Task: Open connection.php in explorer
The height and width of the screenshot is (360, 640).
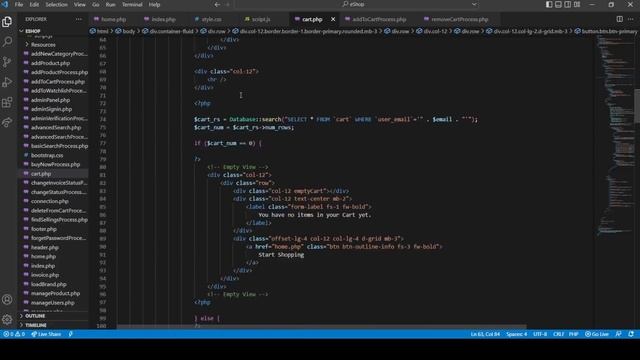Action: [50, 201]
